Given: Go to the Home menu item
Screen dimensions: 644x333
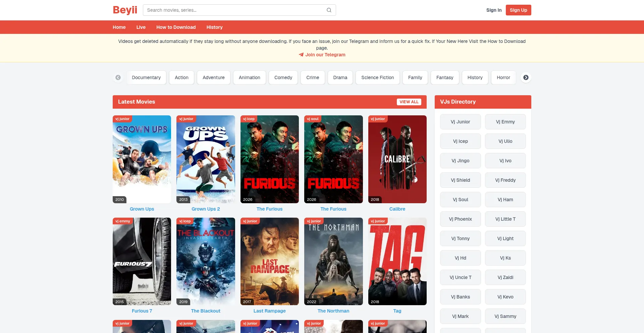Looking at the screenshot, I should [x=119, y=27].
